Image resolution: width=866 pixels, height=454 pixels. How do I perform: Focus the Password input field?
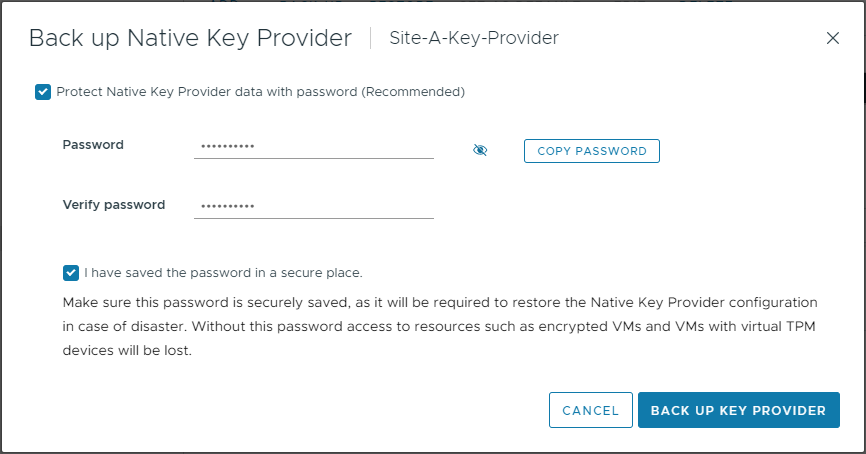point(314,147)
